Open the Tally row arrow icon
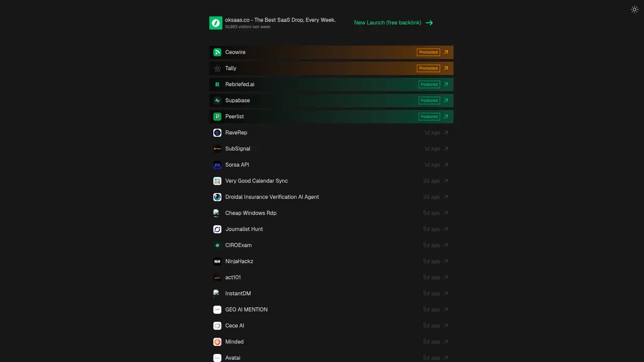 click(x=446, y=68)
